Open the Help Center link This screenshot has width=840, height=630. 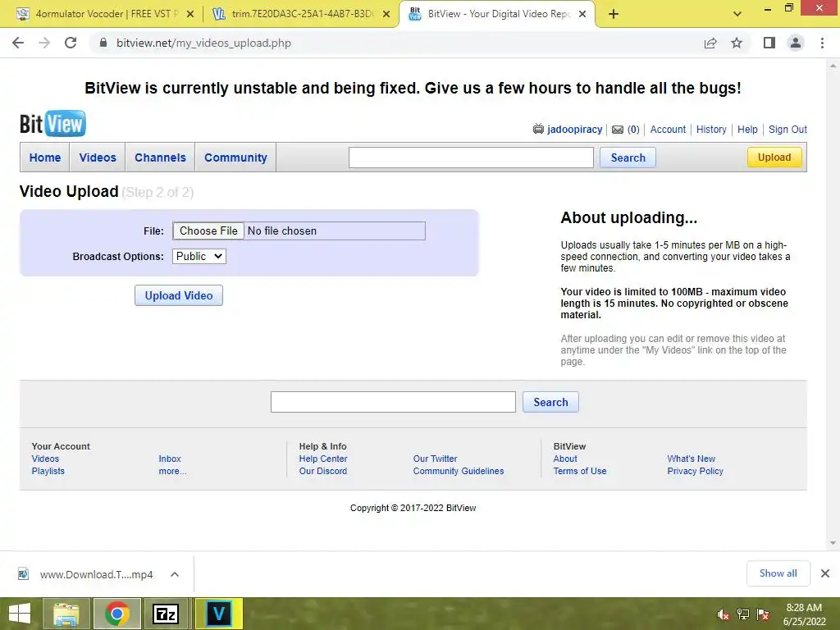click(323, 459)
